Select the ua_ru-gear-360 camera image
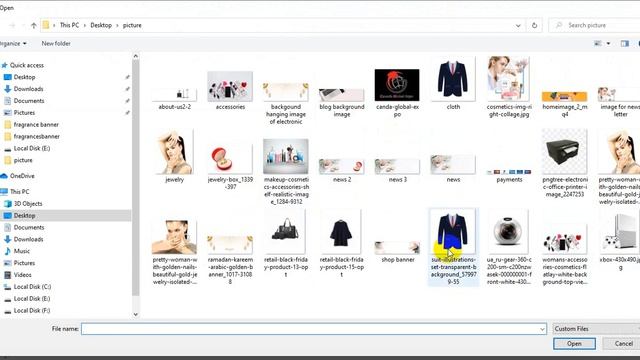The image size is (640, 360). coord(509,247)
